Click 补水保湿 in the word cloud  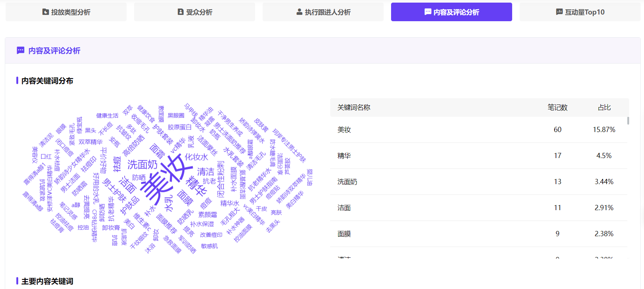point(202,224)
